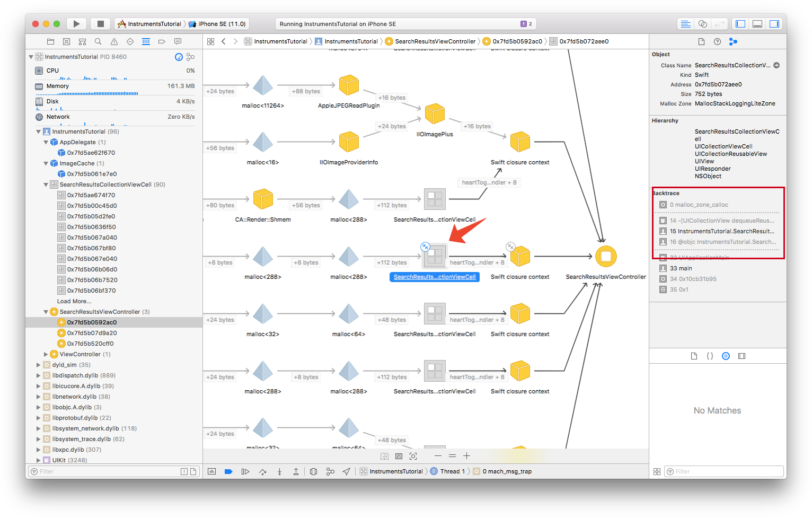
Task: Expand libdispatch.dylib (889)
Action: tap(38, 375)
